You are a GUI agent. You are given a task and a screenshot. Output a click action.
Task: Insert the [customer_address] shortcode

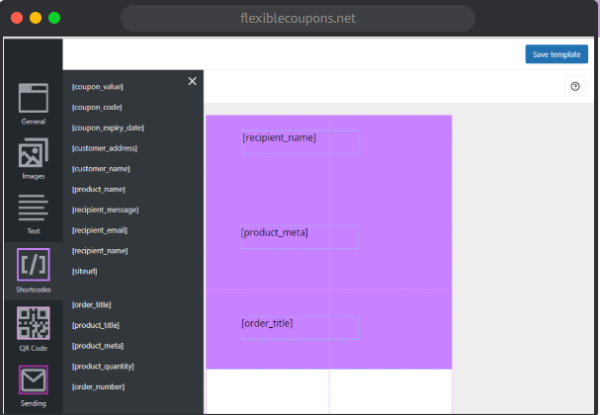pos(104,148)
